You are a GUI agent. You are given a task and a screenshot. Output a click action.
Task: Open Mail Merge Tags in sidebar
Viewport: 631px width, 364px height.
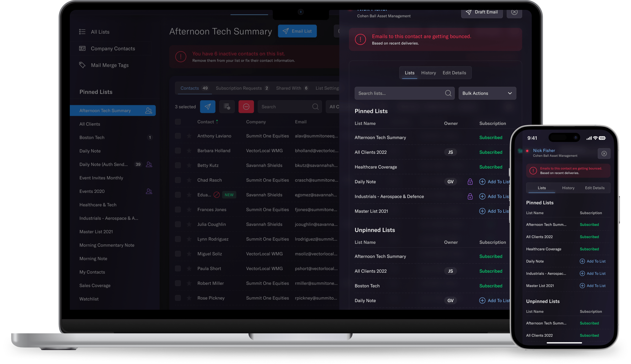[x=104, y=65]
